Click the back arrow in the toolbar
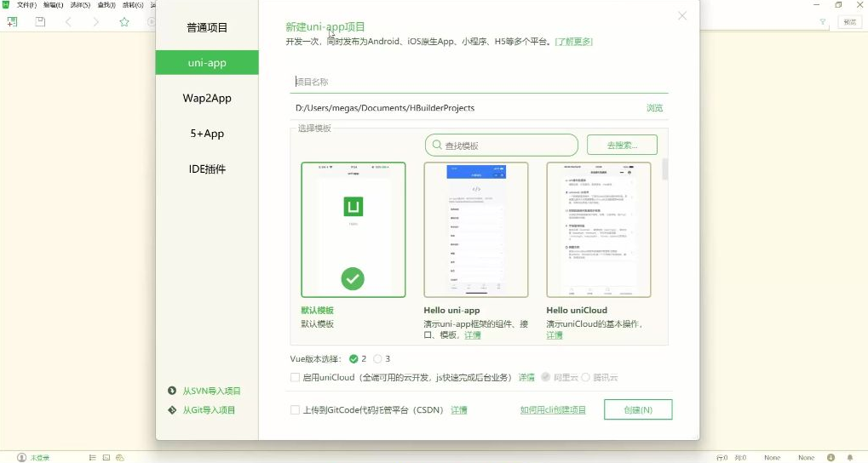 coord(68,21)
